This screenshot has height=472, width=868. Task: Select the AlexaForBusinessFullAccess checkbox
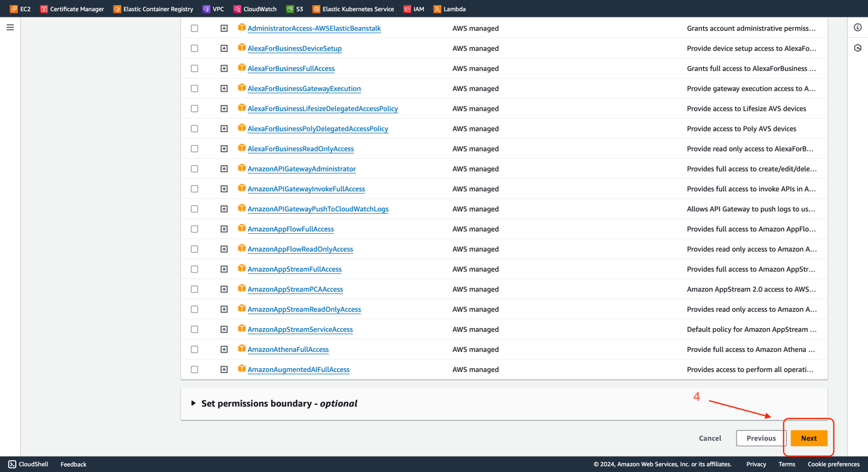tap(194, 69)
